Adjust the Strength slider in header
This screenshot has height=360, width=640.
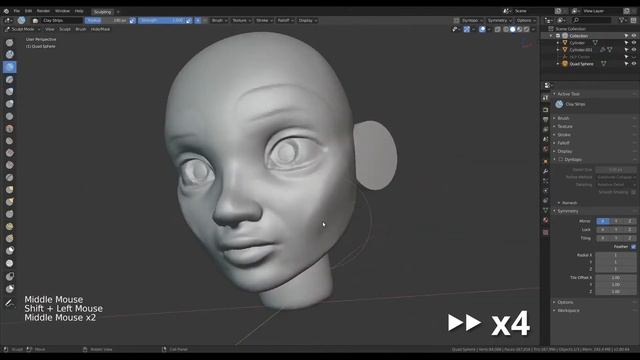161,20
